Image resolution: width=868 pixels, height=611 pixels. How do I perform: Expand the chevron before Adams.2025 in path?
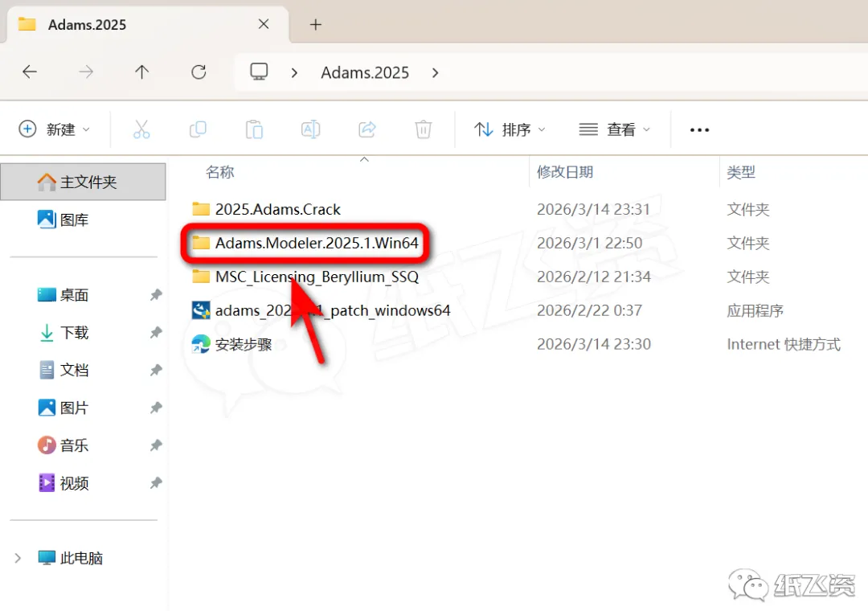[294, 72]
